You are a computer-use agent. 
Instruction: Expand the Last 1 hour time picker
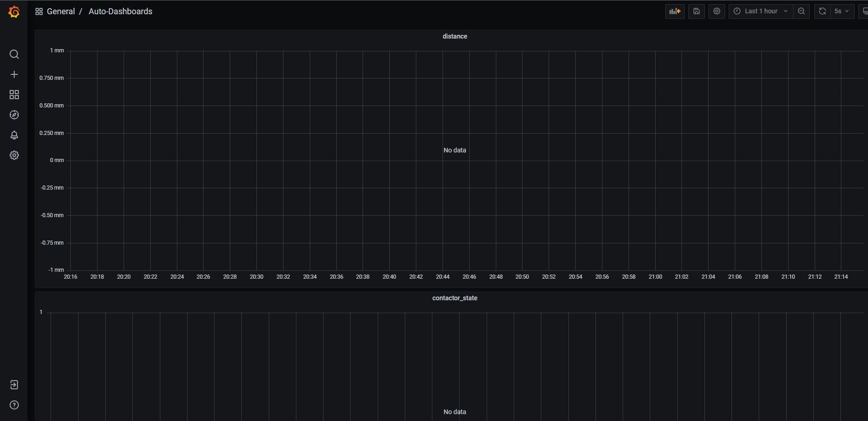coord(760,11)
